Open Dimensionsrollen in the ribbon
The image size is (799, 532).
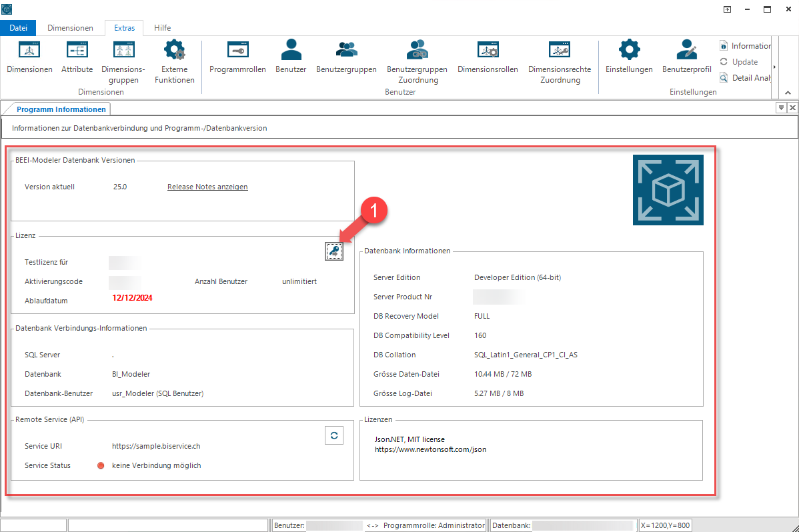[x=488, y=57]
